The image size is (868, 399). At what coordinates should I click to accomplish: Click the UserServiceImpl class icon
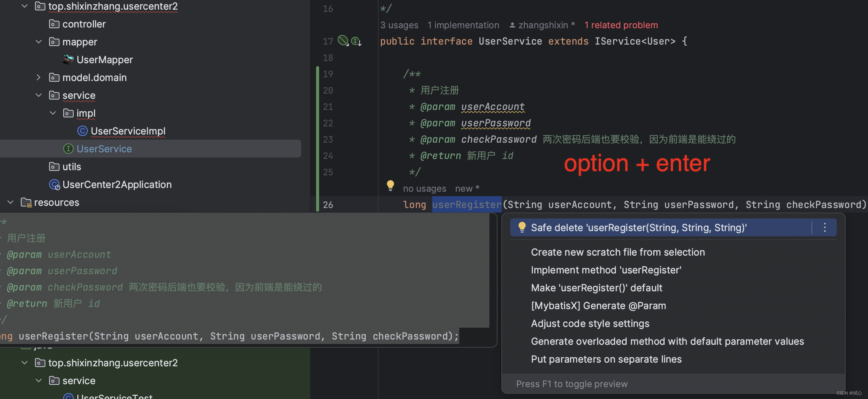[x=82, y=131]
